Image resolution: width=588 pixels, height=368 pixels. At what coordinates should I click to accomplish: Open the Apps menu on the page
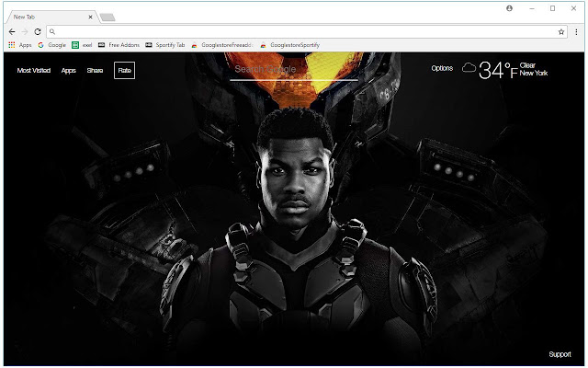click(x=69, y=71)
